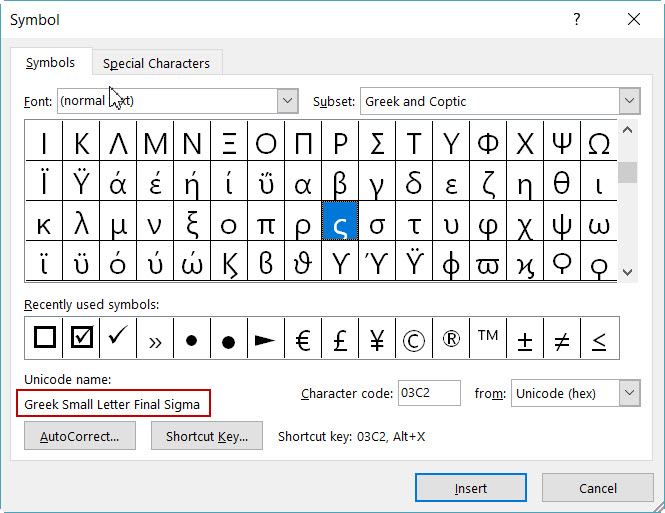Open the Font dropdown list
The width and height of the screenshot is (665, 513).
(x=288, y=101)
